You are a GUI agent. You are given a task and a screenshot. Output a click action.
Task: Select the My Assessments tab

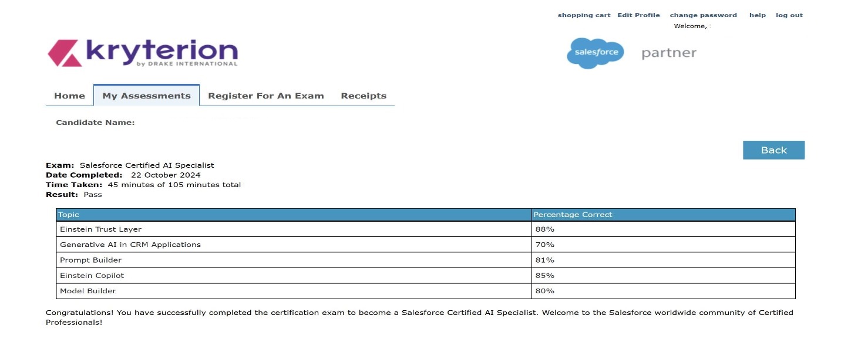(x=146, y=96)
